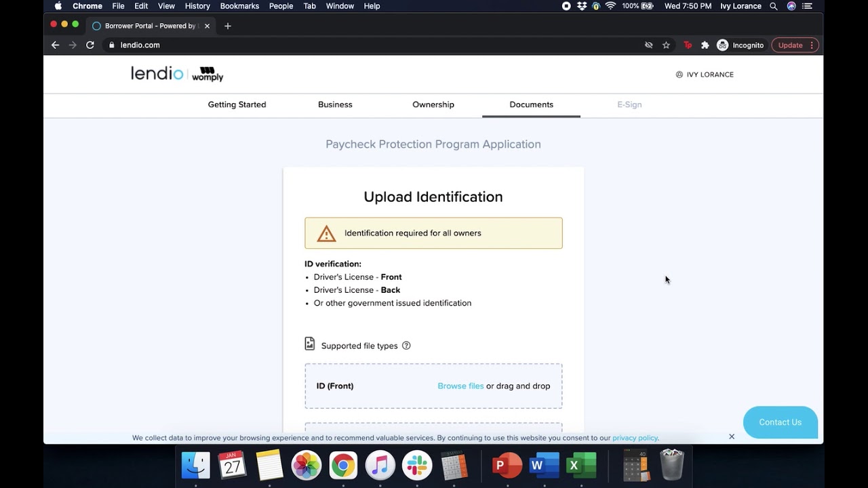The width and height of the screenshot is (868, 488).
Task: Switch to Getting Started tab
Action: [237, 104]
